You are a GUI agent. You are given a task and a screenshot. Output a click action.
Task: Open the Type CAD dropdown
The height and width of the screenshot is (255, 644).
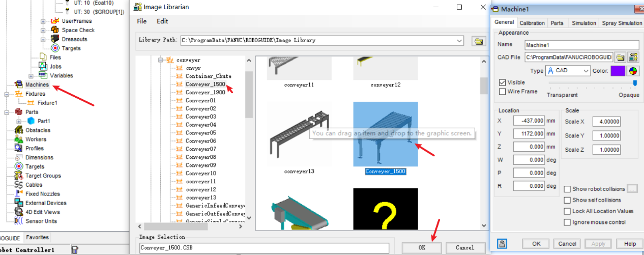click(x=586, y=71)
